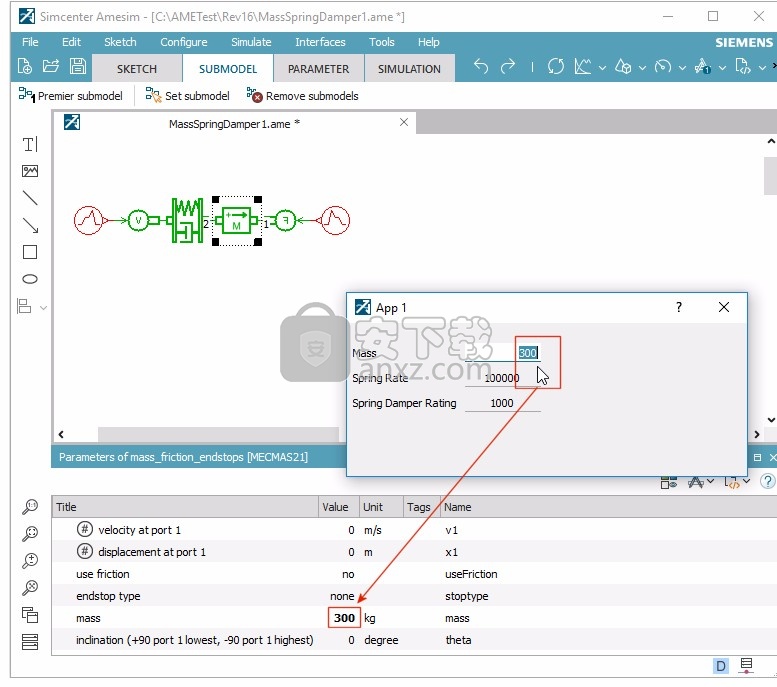This screenshot has height=687, width=777.
Task: Click the question mark in App 1 dialog
Action: (678, 307)
